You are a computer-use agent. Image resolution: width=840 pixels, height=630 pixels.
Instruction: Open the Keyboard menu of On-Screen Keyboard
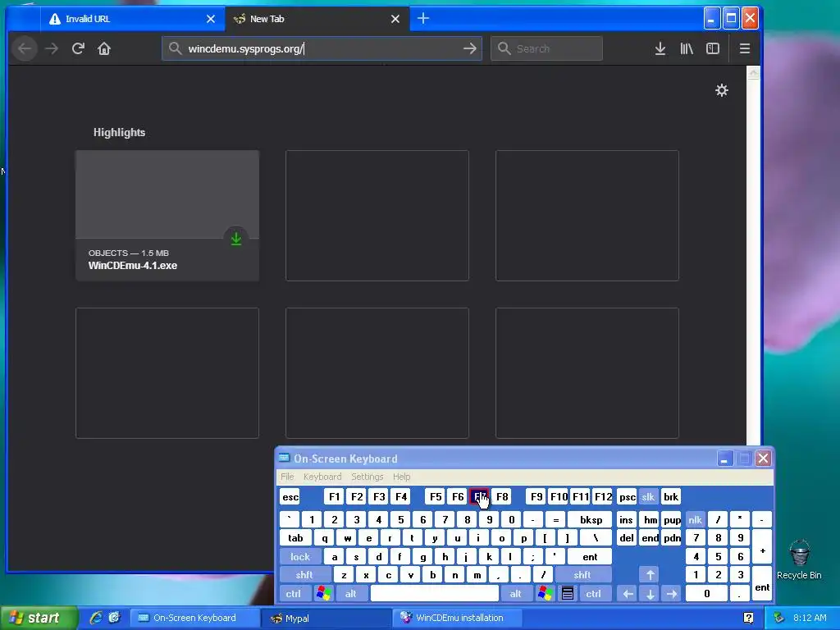coord(322,477)
